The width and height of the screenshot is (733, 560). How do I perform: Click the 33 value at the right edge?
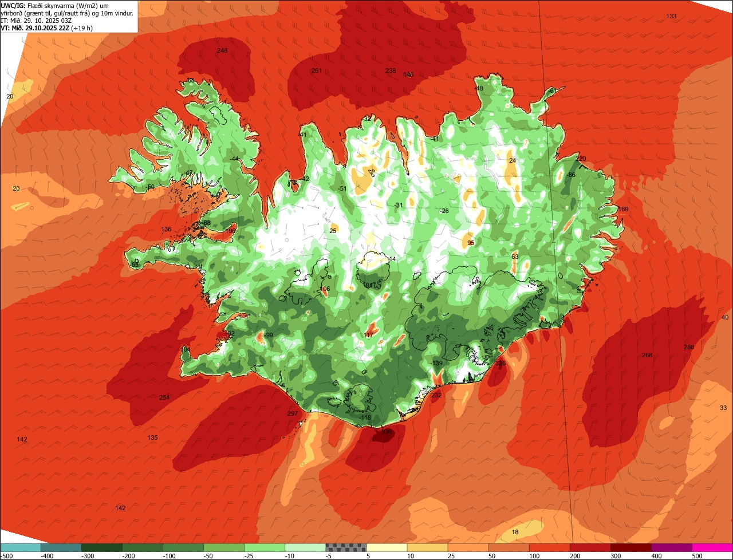pyautogui.click(x=723, y=408)
